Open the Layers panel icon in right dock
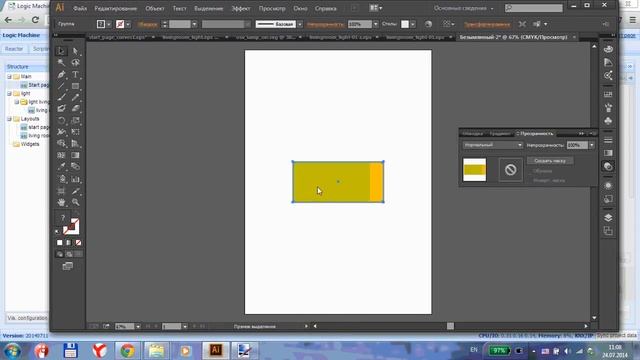The image size is (640, 360). click(x=608, y=218)
